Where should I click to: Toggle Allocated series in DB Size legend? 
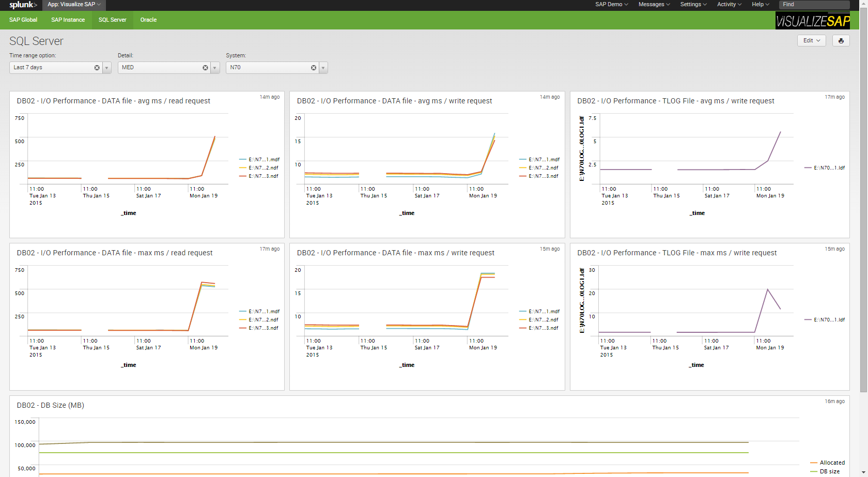pyautogui.click(x=828, y=463)
